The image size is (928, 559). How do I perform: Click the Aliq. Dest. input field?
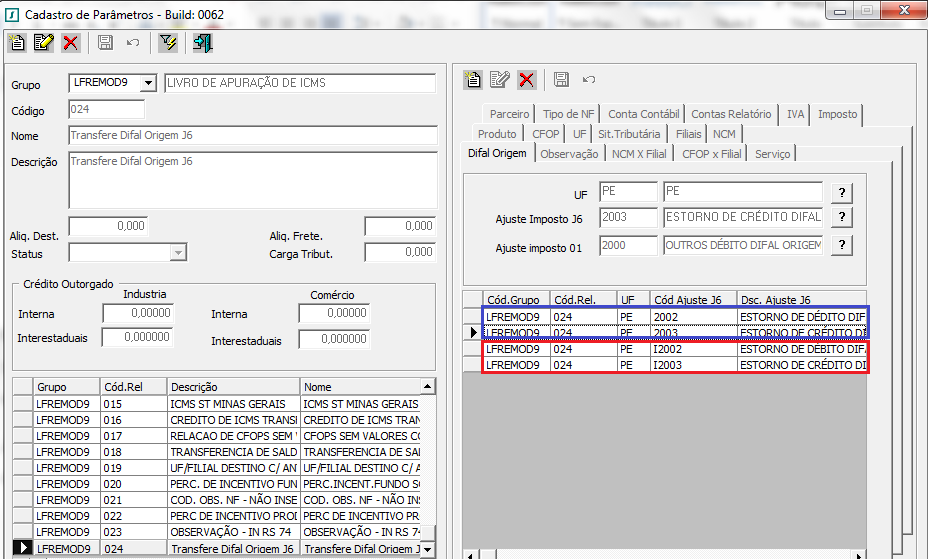pyautogui.click(x=109, y=226)
